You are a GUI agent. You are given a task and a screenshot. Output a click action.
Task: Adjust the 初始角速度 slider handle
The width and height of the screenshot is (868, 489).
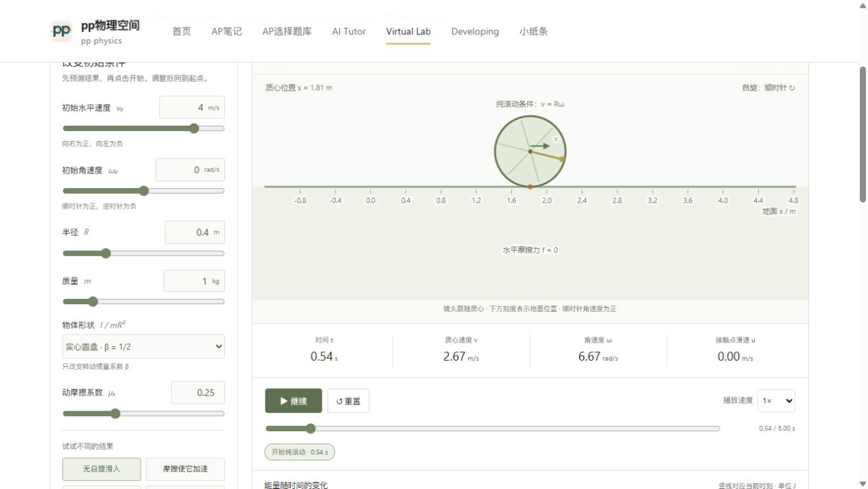click(143, 191)
